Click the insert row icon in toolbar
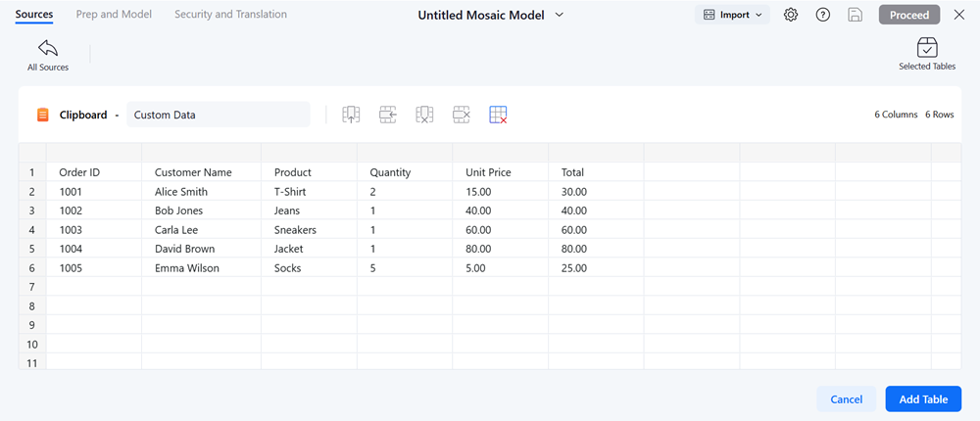The width and height of the screenshot is (980, 421). tap(388, 115)
